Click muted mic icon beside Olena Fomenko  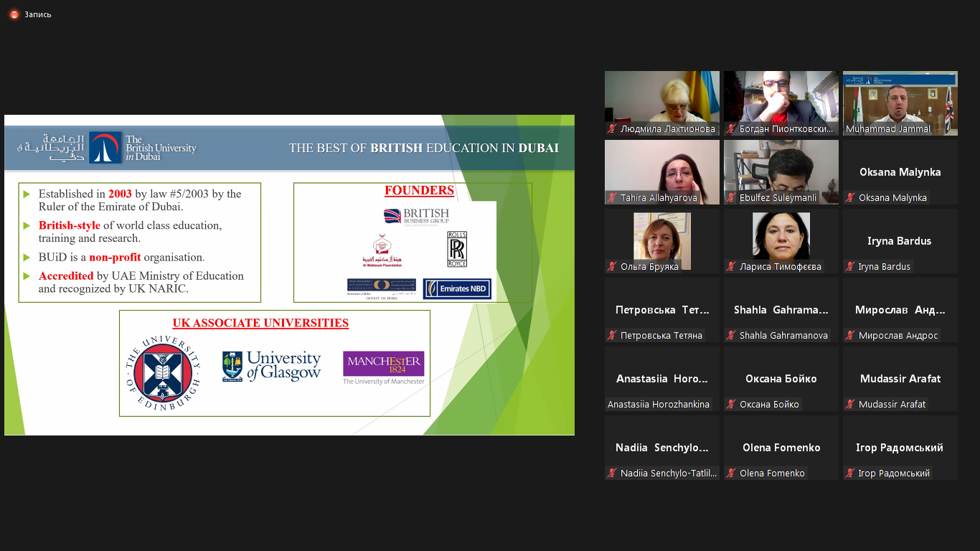tap(731, 474)
